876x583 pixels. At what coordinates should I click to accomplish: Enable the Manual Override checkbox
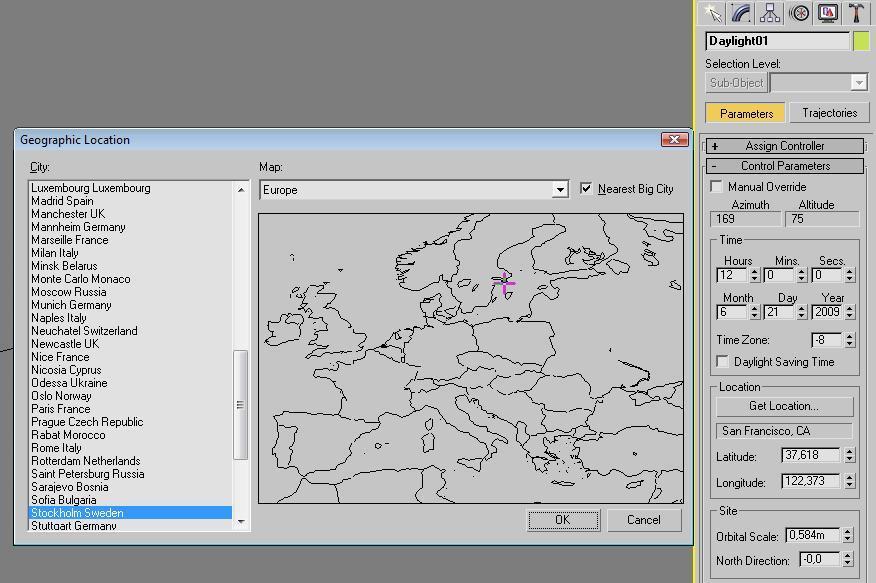[x=717, y=187]
